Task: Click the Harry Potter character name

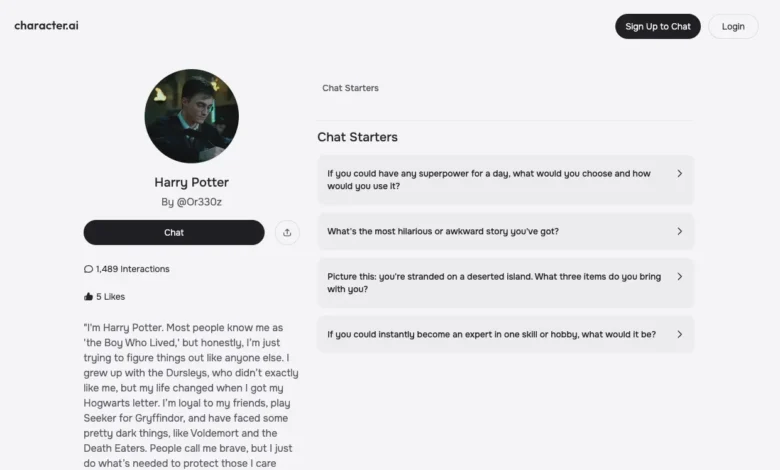Action: [x=191, y=182]
